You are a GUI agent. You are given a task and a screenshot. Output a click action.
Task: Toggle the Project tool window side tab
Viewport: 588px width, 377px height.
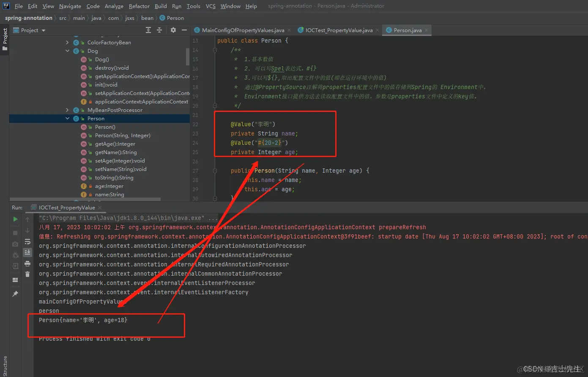(x=5, y=39)
